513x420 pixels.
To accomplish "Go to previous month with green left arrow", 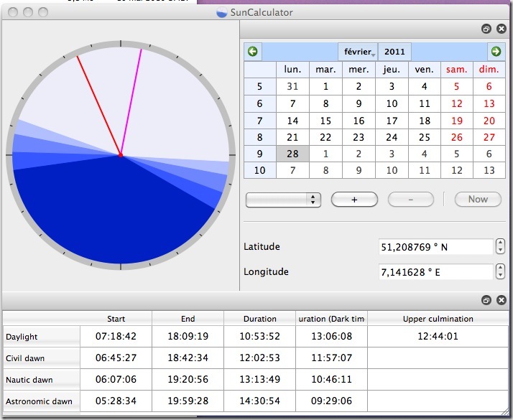I will click(253, 51).
